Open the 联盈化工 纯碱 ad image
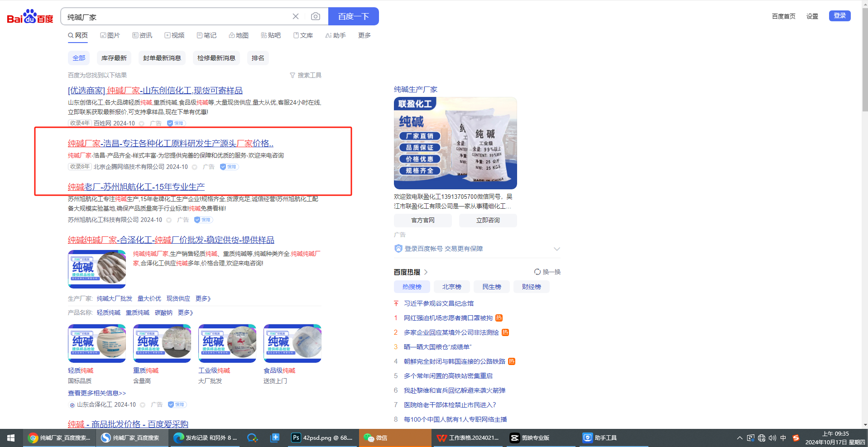868x447 pixels. [x=456, y=143]
